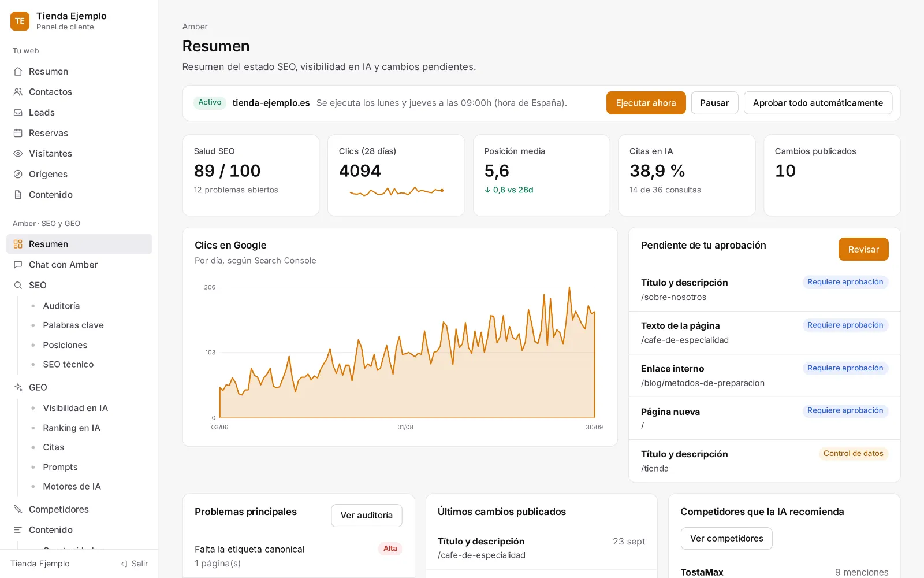The image size is (924, 578).
Task: Click the TostaMax competitor row
Action: point(784,572)
